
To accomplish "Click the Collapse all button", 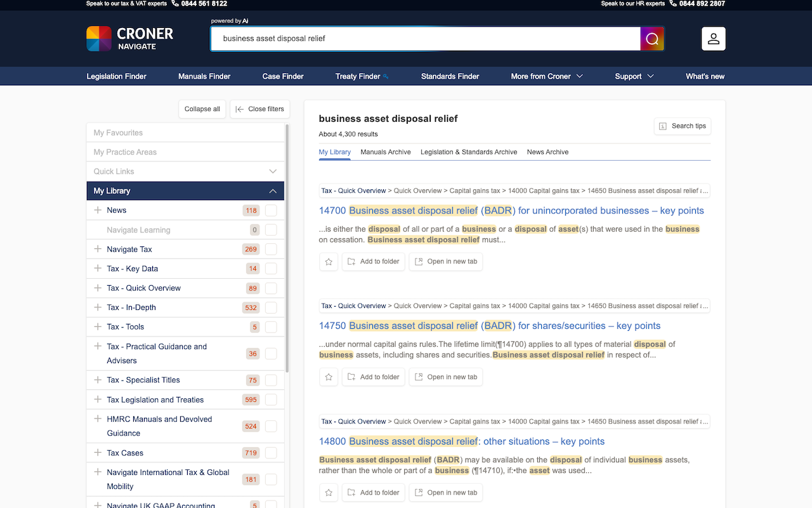I will coord(202,109).
